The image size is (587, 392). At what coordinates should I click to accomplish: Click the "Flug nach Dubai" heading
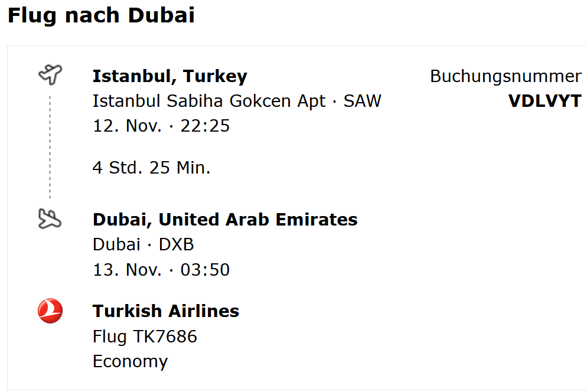[101, 15]
